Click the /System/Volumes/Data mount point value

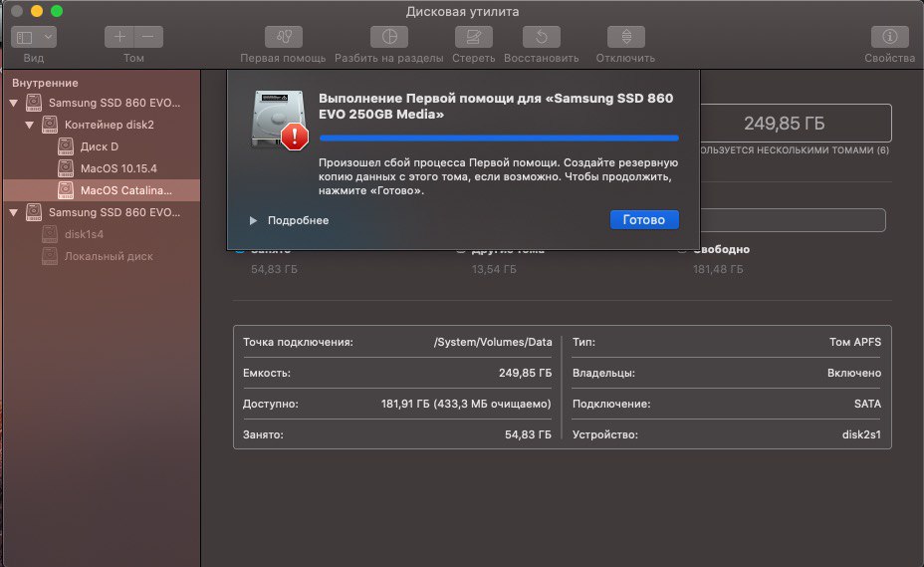click(493, 342)
